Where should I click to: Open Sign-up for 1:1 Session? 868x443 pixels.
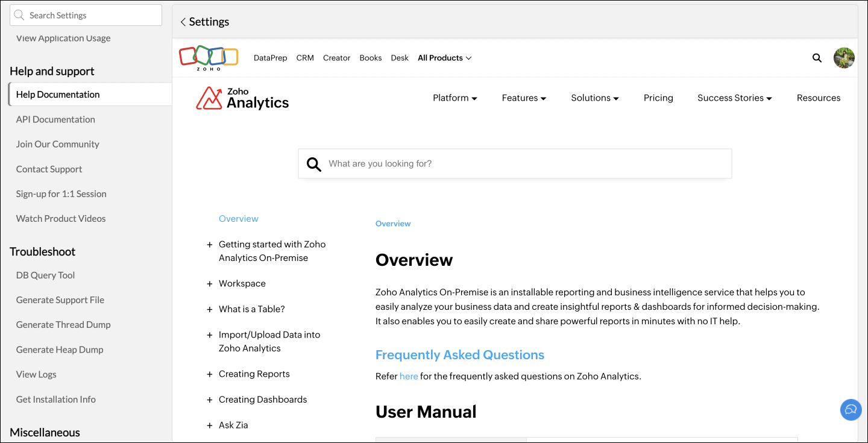[x=61, y=194]
